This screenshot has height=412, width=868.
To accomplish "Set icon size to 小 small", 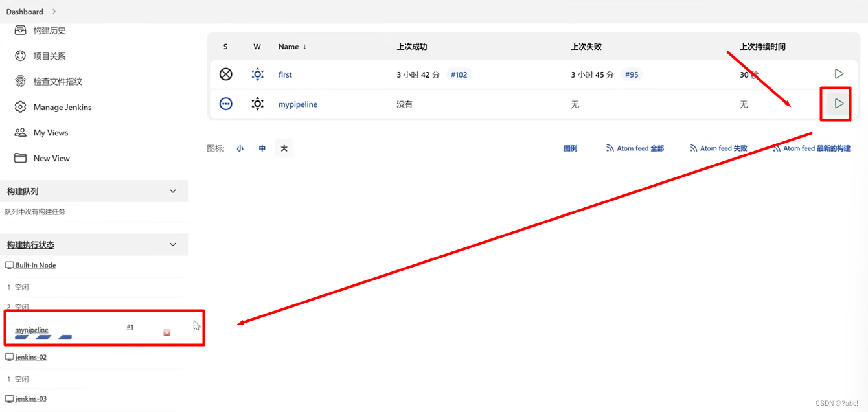I will (x=240, y=148).
